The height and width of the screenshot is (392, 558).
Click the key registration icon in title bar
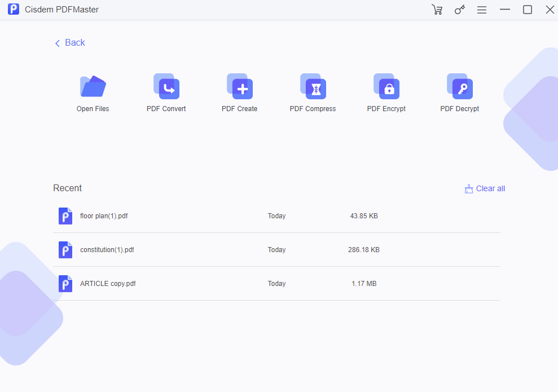459,10
